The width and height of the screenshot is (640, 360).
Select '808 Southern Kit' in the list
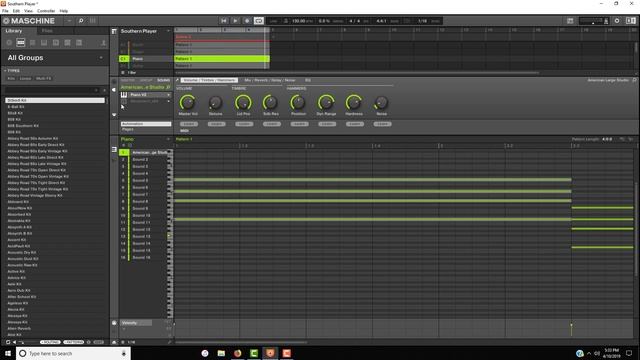tap(23, 126)
